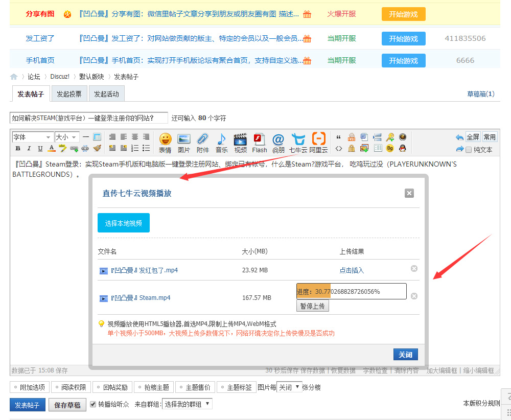
Task: Open the 七牛云 upload tool
Action: click(298, 143)
